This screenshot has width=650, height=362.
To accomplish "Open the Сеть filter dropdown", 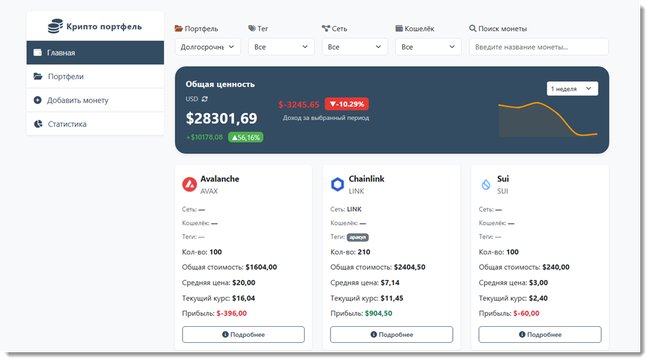I will (355, 47).
